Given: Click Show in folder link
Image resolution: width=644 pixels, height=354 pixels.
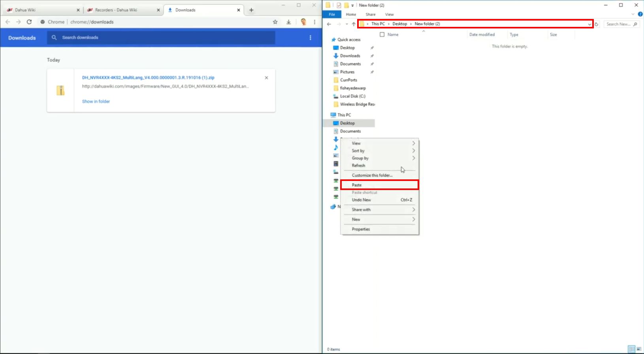Looking at the screenshot, I should click(x=96, y=102).
